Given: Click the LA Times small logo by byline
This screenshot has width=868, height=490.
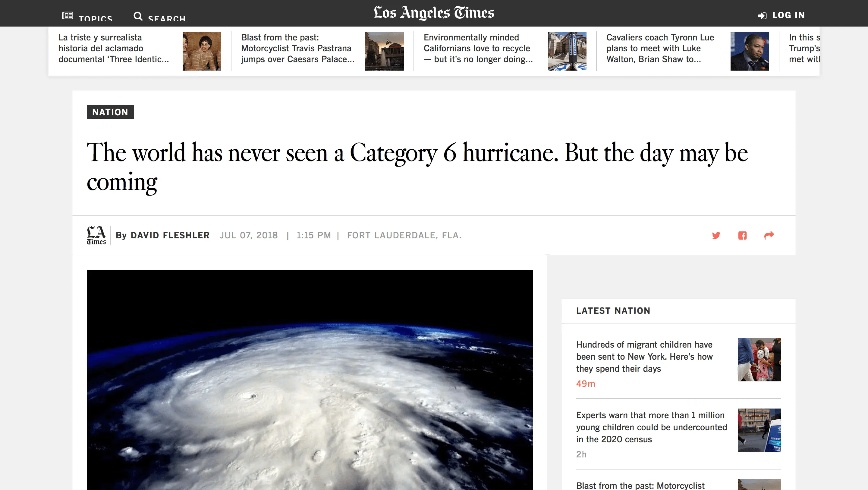Looking at the screenshot, I should click(x=96, y=235).
